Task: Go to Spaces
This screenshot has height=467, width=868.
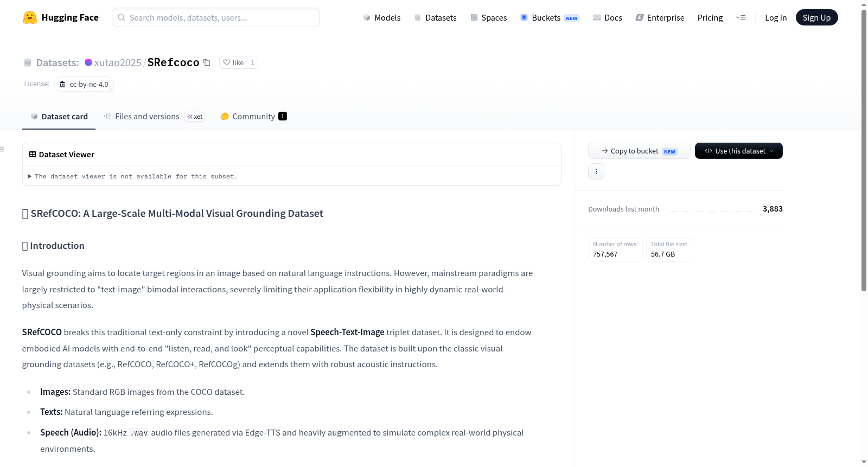Action: point(489,17)
